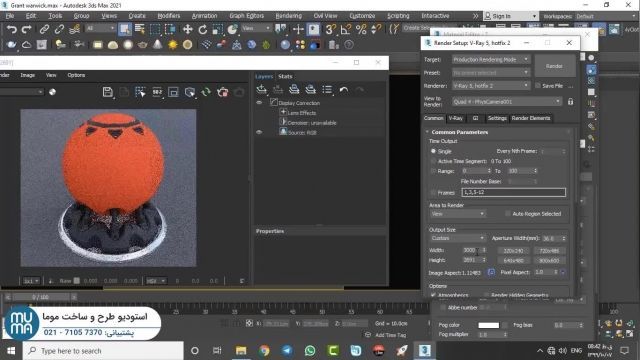Choose the 640x480 output preset
The width and height of the screenshot is (640, 360).
point(513,260)
